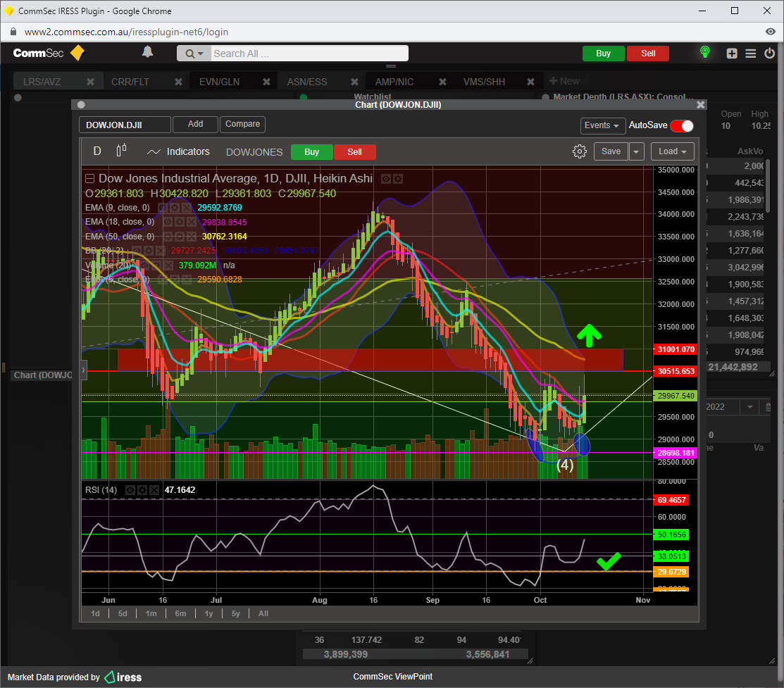Remove the EMA 18 indicator
Viewport: 784px width, 688px height.
tap(191, 222)
